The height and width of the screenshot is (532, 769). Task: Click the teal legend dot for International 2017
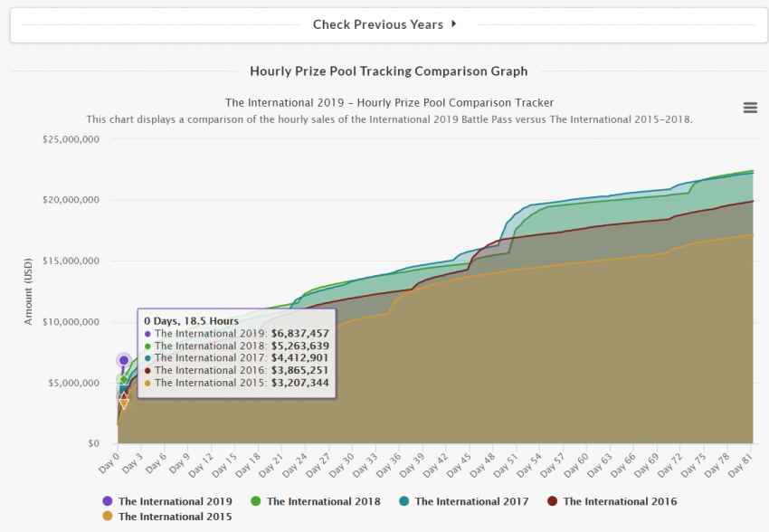point(404,501)
